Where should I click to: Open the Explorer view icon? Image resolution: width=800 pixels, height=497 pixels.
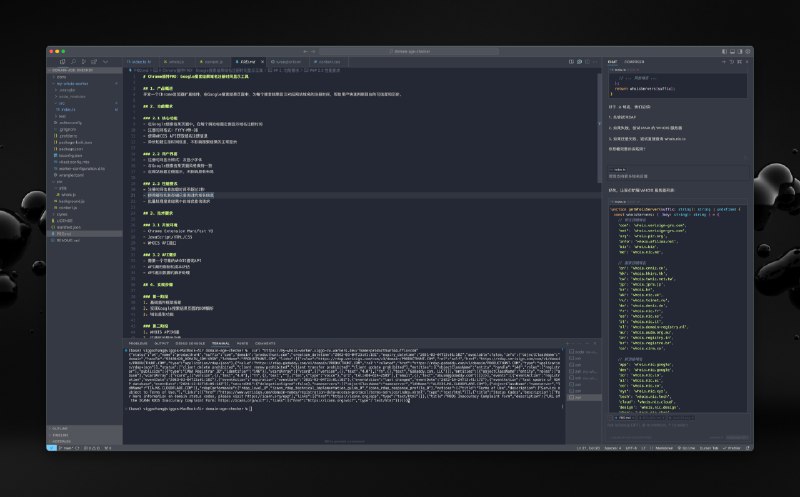[x=62, y=62]
